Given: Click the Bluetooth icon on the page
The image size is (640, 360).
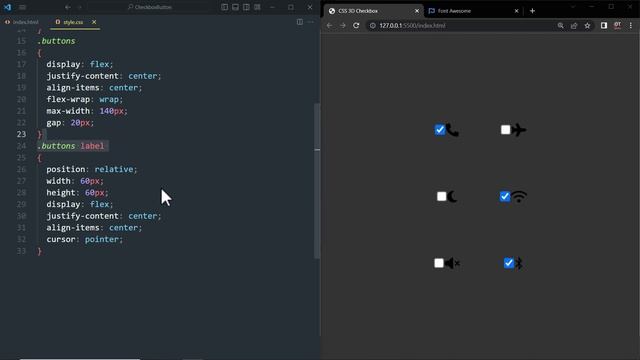Looking at the screenshot, I should coord(518,263).
